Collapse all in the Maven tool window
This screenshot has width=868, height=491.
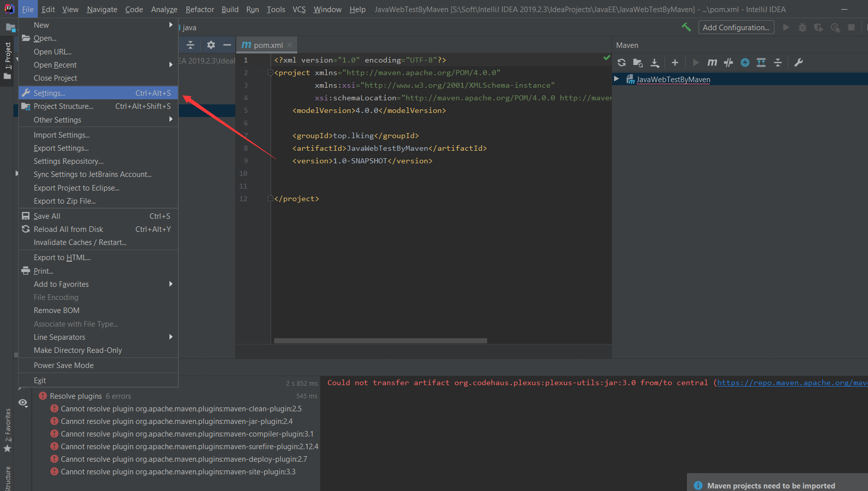point(778,63)
